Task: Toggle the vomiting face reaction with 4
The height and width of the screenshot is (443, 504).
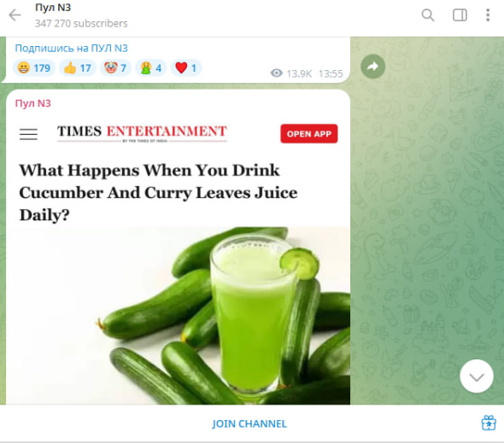Action: [x=150, y=67]
